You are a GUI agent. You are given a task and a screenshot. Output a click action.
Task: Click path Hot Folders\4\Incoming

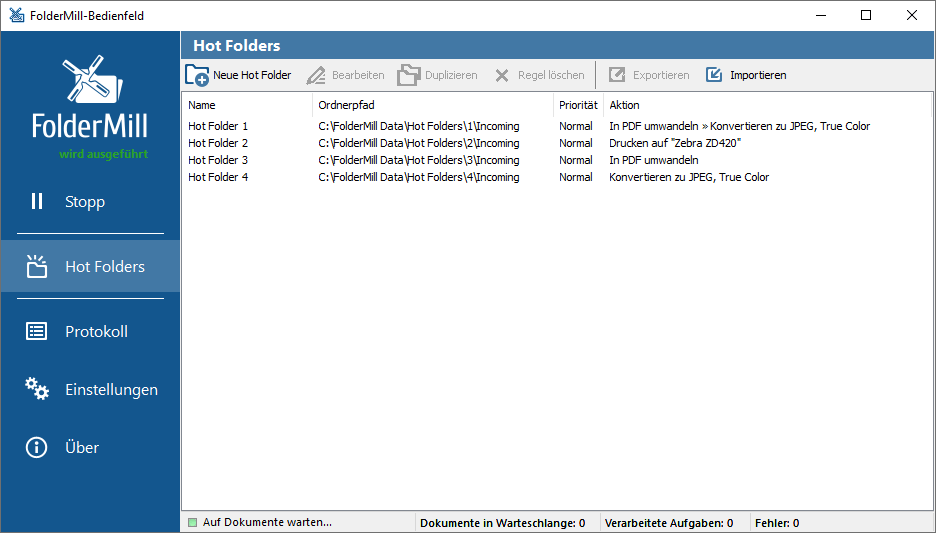418,177
